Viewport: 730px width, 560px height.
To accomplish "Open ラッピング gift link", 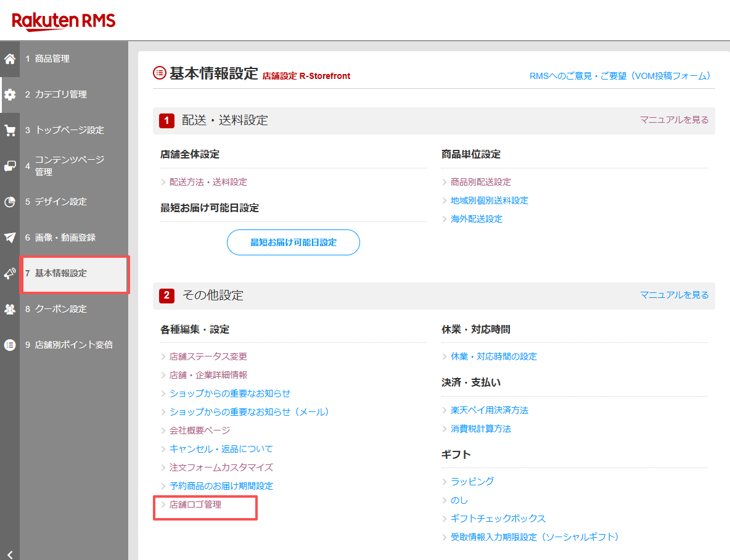I will (x=472, y=482).
